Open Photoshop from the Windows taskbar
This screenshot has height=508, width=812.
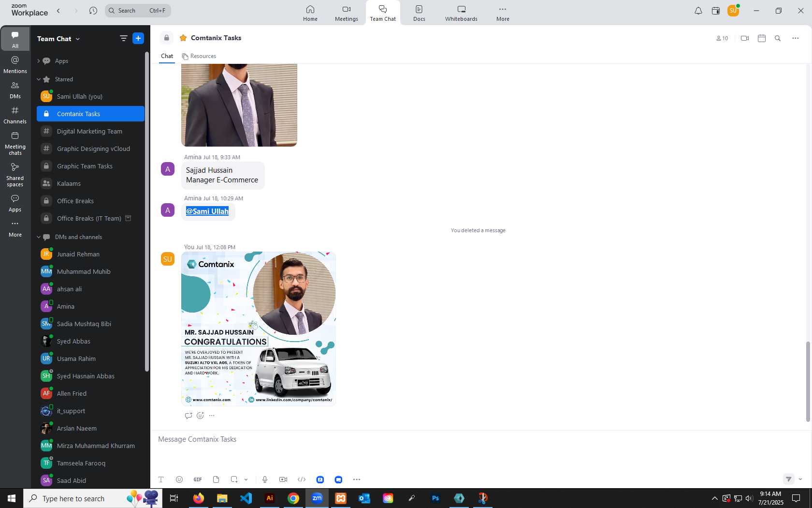435,498
